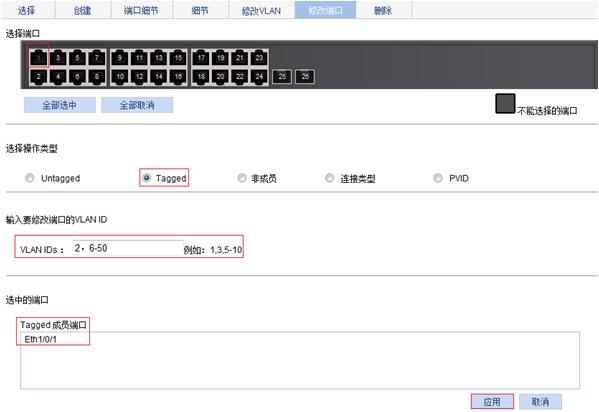Click the 全部选中 select all button

coord(60,105)
